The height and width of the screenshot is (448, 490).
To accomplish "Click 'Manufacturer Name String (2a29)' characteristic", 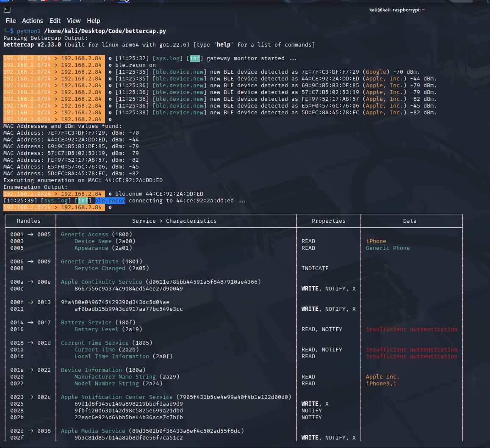I will coord(127,377).
